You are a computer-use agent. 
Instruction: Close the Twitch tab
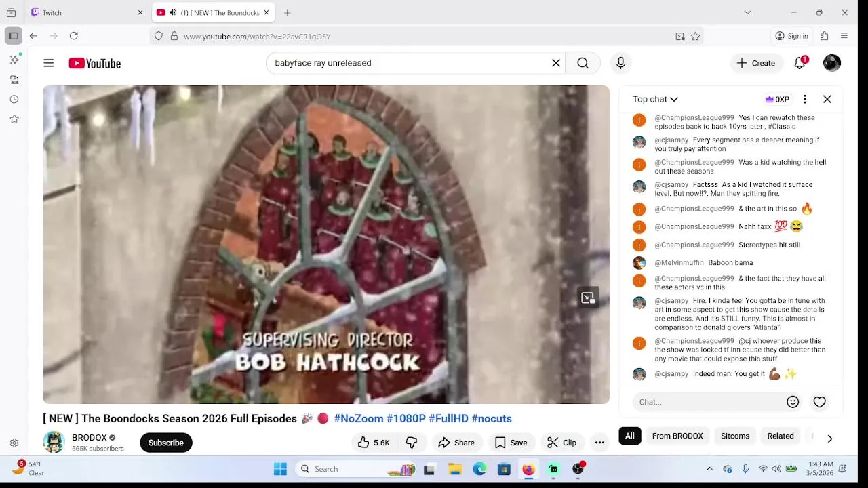[x=140, y=13]
